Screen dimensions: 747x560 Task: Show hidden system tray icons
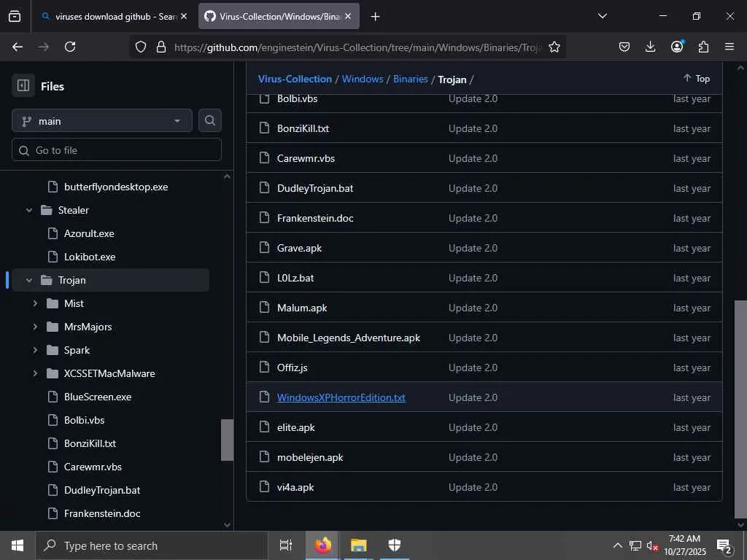pos(617,545)
